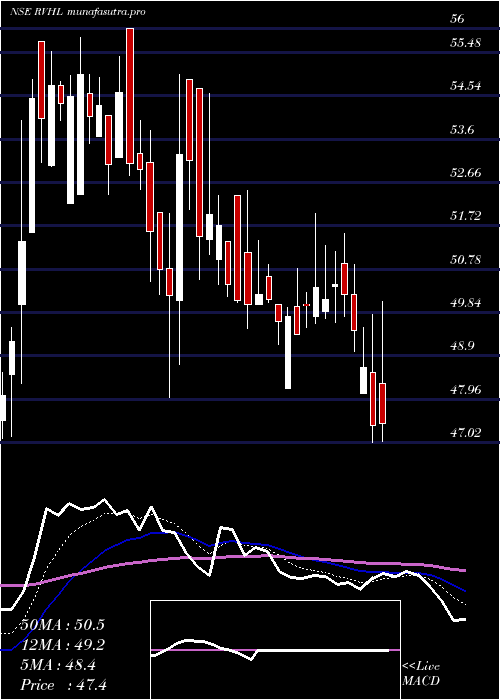Click the tallest red candlestick reaching 56
This screenshot has width=500, height=700.
(x=130, y=96)
